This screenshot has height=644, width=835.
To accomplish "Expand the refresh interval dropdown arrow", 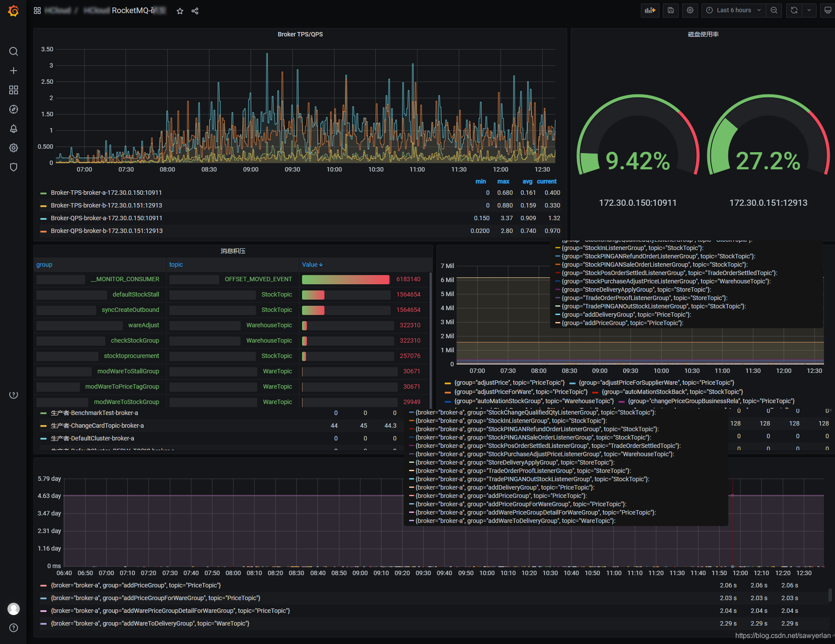I will click(809, 10).
